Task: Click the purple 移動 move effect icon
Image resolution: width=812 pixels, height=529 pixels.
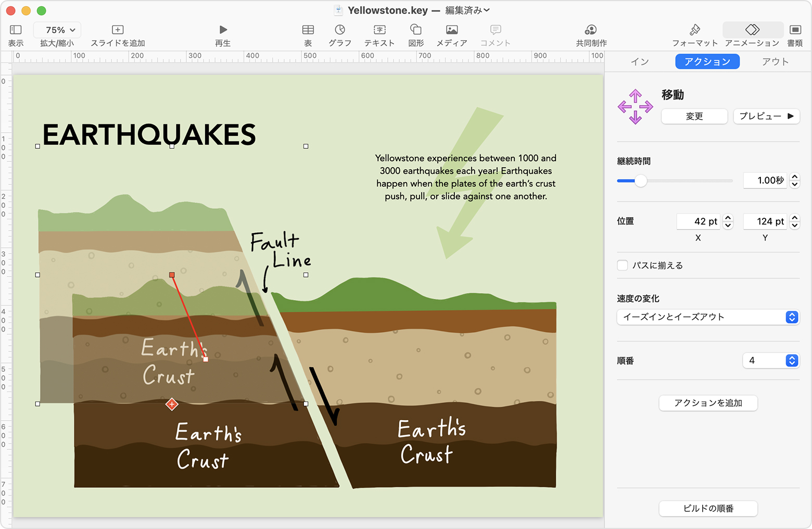Action: [x=635, y=107]
